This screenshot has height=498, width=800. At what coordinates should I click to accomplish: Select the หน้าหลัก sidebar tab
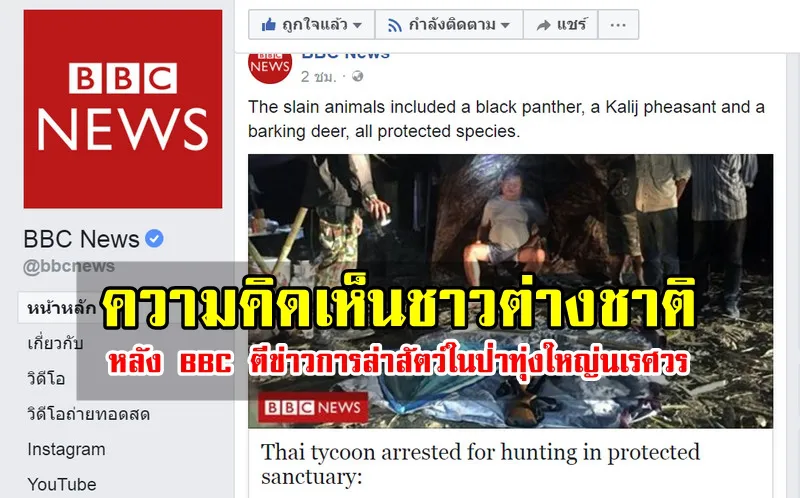click(61, 308)
